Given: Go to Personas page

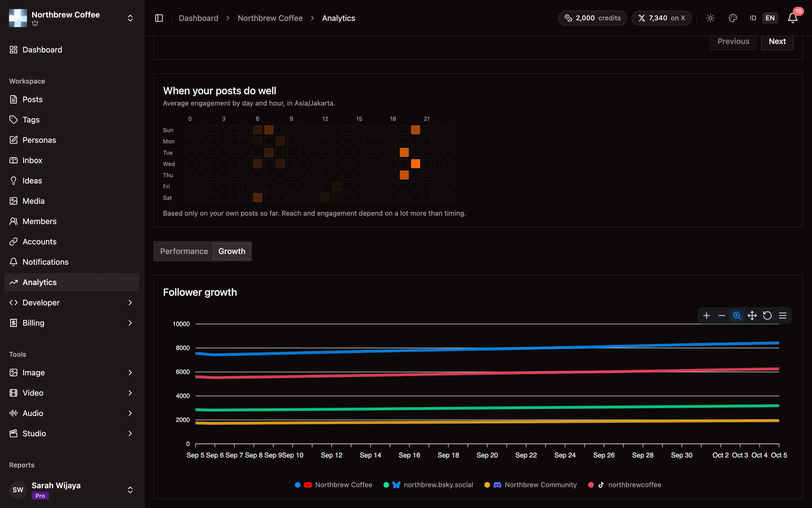Looking at the screenshot, I should click(72, 140).
